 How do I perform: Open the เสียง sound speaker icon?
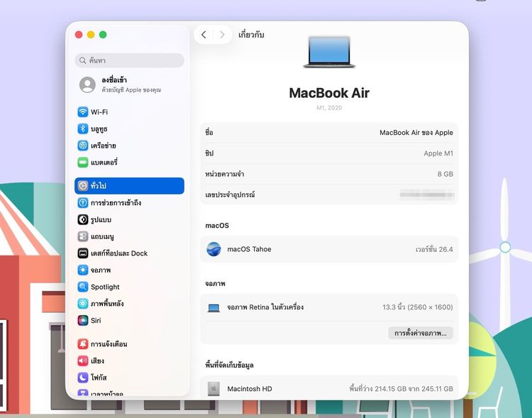(x=83, y=361)
